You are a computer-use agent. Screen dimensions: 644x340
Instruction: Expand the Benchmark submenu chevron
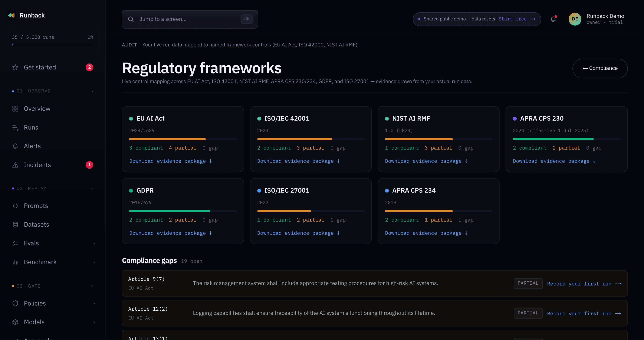[94, 262]
